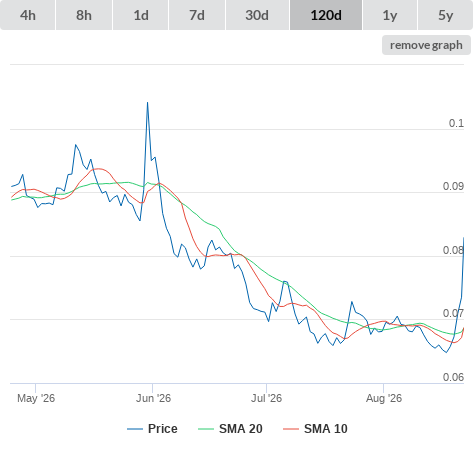Screen dimensions: 474x455
Task: Click the remove graph button
Action: tap(426, 45)
